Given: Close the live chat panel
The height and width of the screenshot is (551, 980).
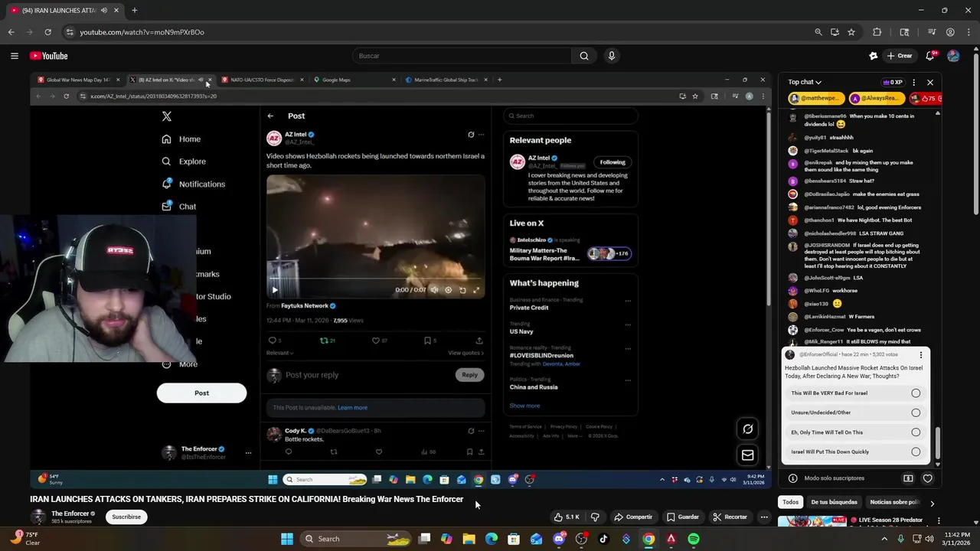Looking at the screenshot, I should pos(930,82).
